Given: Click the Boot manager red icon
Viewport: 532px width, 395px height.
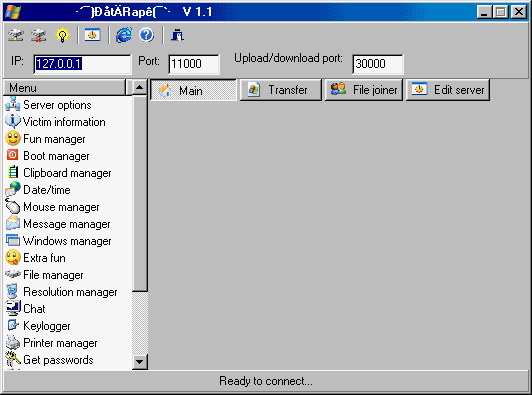Looking at the screenshot, I should [x=13, y=155].
